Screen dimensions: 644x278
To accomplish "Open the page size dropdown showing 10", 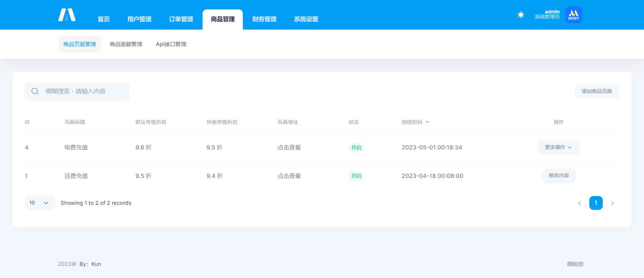I will click(40, 203).
